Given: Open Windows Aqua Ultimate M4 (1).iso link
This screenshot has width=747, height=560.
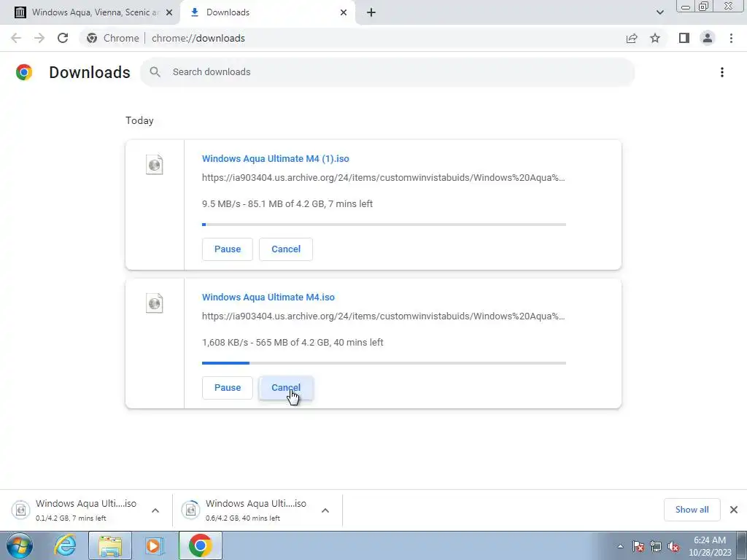Looking at the screenshot, I should click(275, 158).
